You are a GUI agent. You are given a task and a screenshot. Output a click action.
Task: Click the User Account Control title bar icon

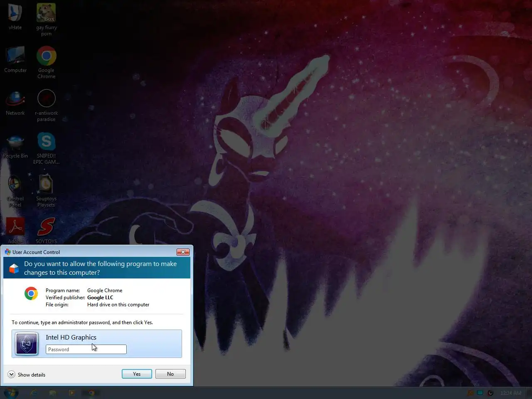7,252
